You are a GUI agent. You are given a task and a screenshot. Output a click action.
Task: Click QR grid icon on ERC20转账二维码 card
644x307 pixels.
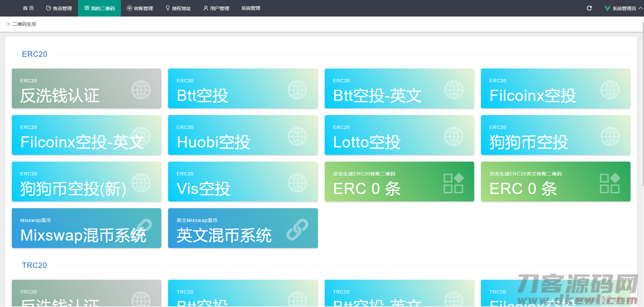click(x=453, y=183)
